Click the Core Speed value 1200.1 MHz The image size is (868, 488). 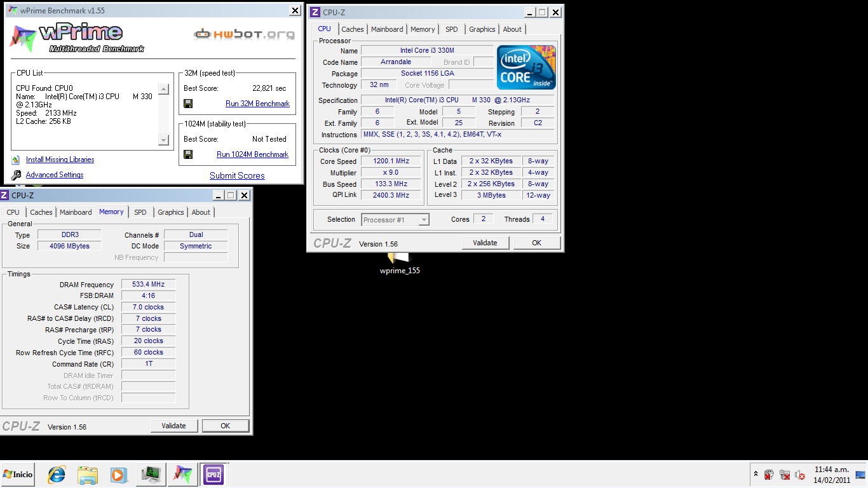[391, 161]
